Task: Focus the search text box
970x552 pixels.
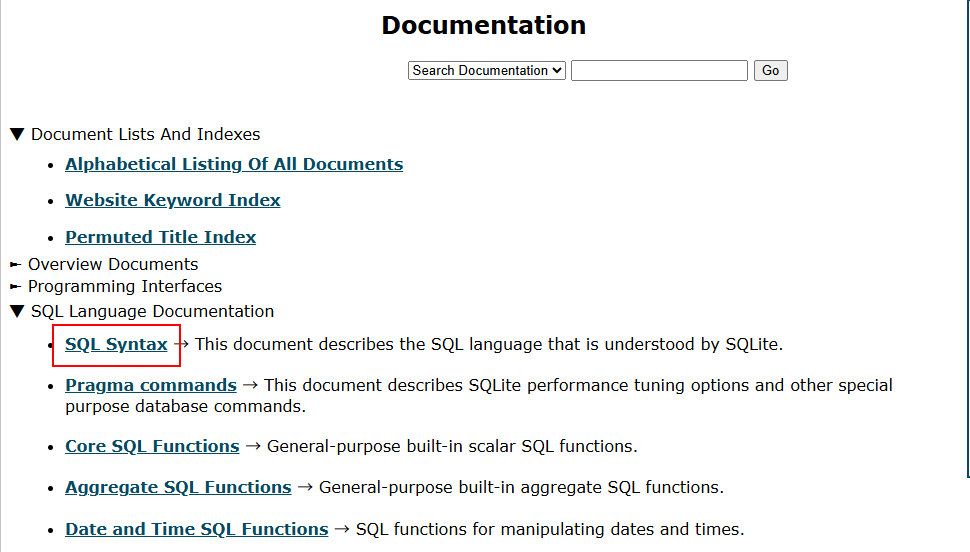Action: point(659,71)
